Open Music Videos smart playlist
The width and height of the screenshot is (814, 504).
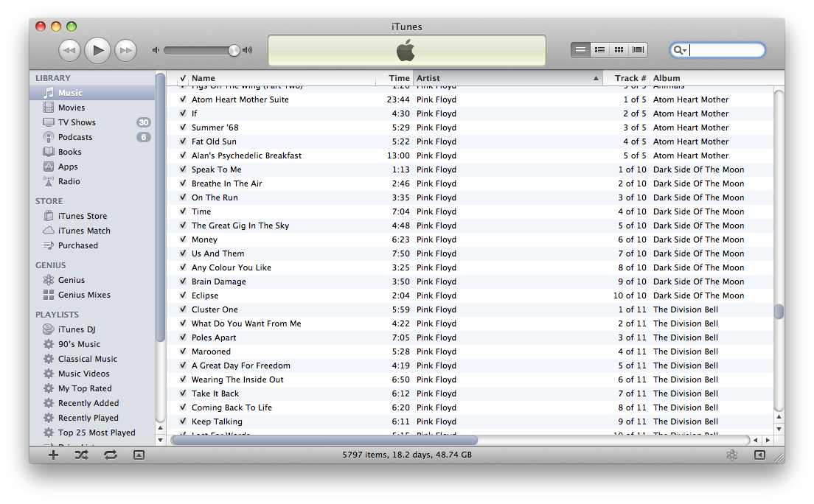click(92, 374)
